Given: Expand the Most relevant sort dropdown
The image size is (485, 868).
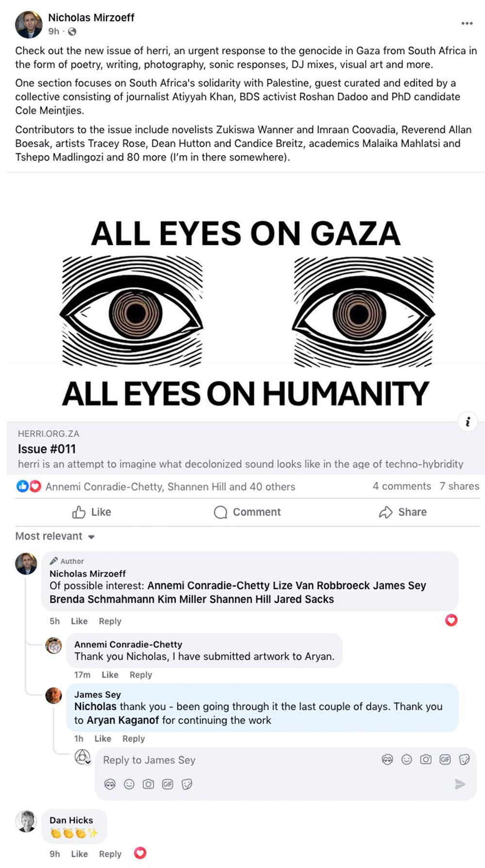Looking at the screenshot, I should tap(55, 536).
